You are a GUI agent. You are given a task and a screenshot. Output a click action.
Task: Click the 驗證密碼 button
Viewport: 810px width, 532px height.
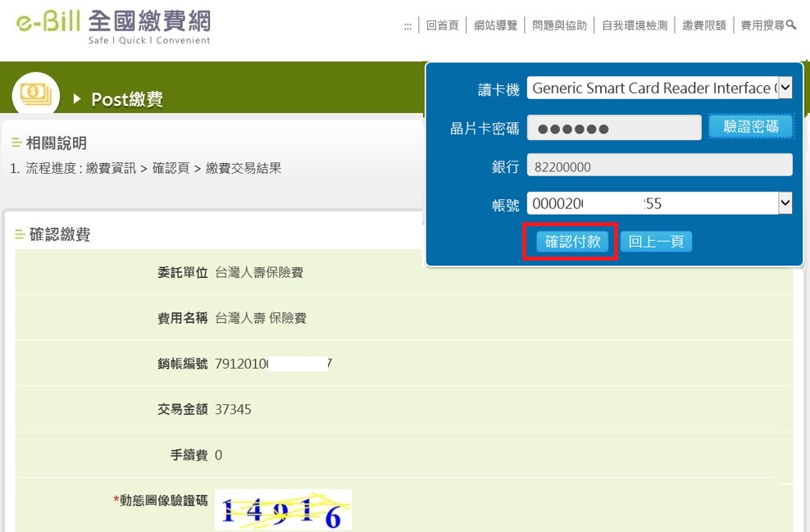tap(751, 126)
